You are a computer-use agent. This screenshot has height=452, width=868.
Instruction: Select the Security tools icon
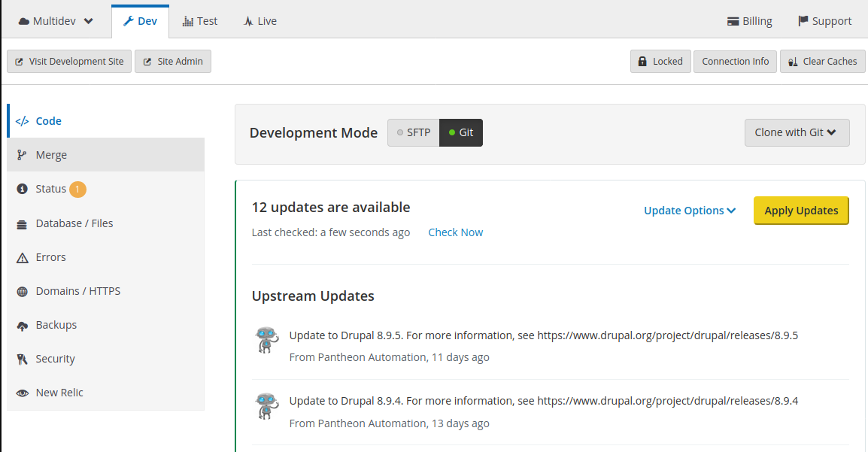22,359
